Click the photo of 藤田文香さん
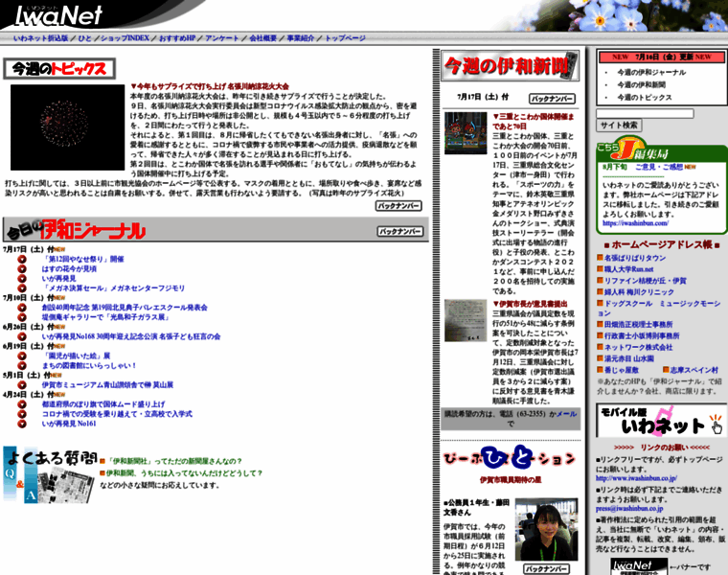728x575 pixels. tap(546, 530)
